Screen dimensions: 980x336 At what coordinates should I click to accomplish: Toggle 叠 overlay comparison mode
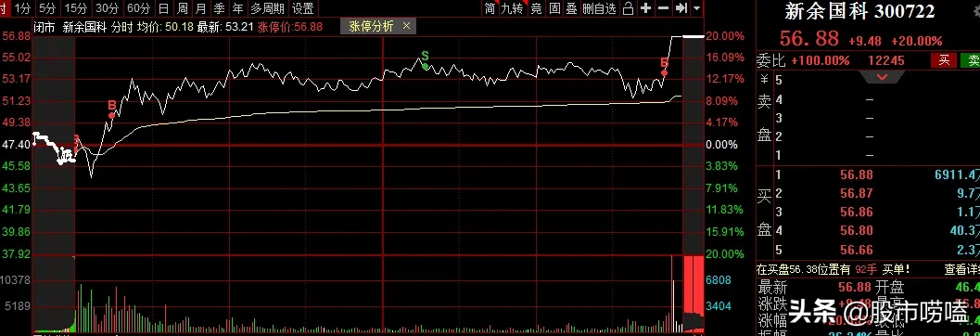(x=571, y=8)
